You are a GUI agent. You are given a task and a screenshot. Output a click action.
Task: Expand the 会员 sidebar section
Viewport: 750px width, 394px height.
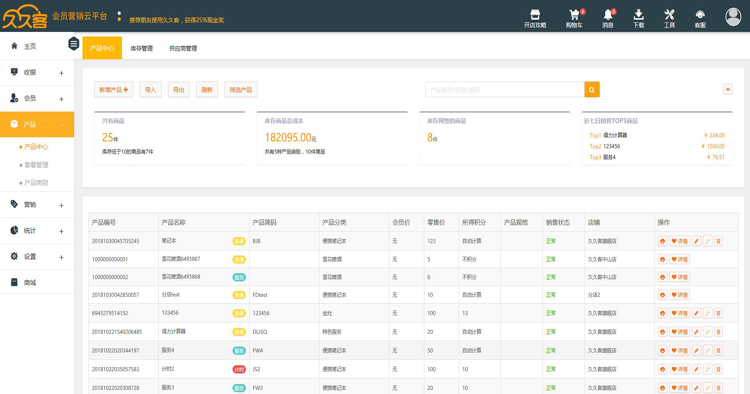point(37,98)
